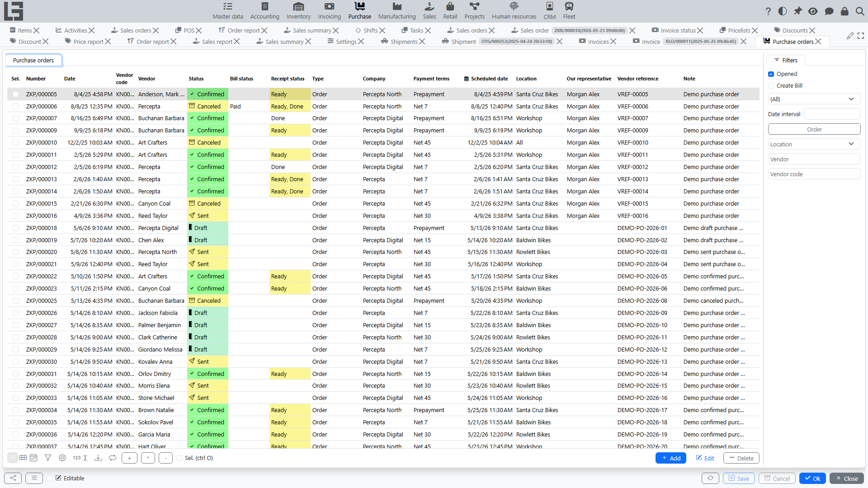Close the Discounts tab
This screenshot has height=488, width=868.
[x=812, y=31]
